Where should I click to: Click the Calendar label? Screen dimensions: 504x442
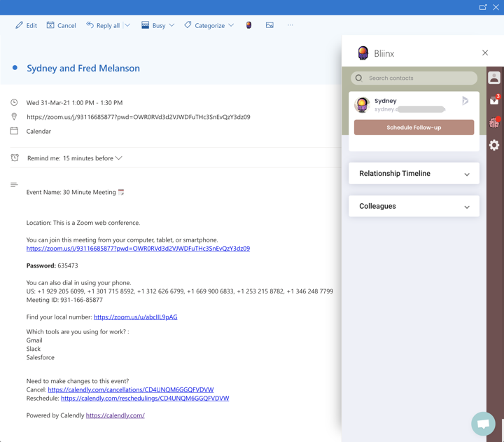tap(38, 131)
